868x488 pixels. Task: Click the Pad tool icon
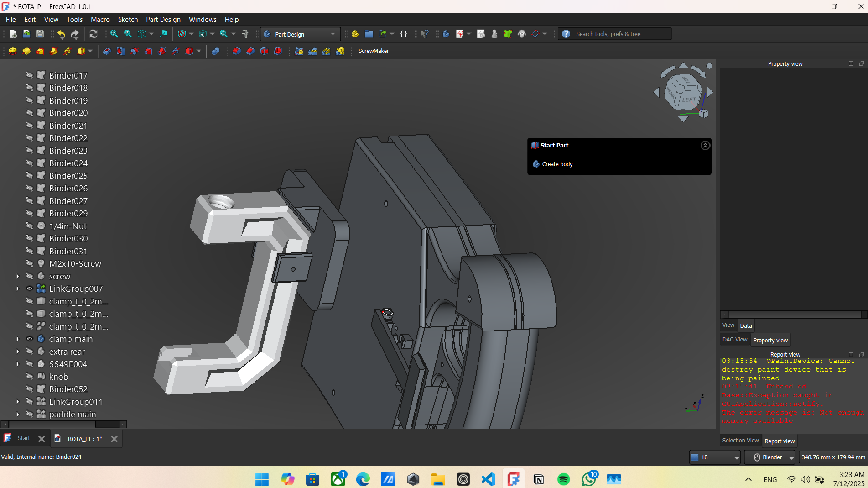tap(13, 51)
